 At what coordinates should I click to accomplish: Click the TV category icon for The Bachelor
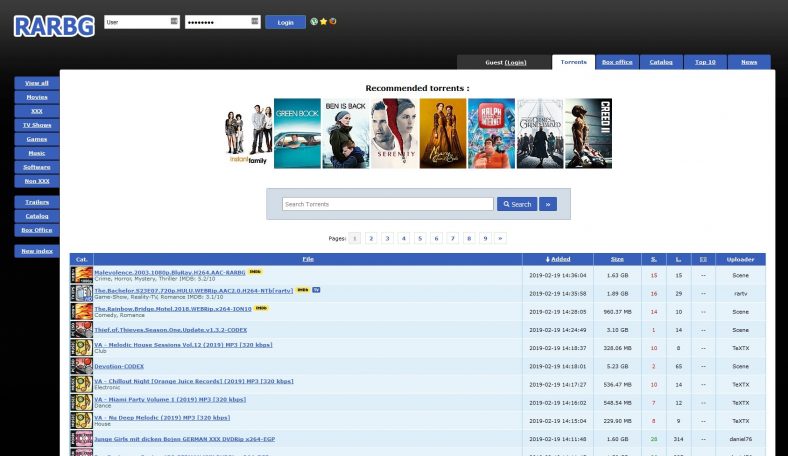(81, 293)
